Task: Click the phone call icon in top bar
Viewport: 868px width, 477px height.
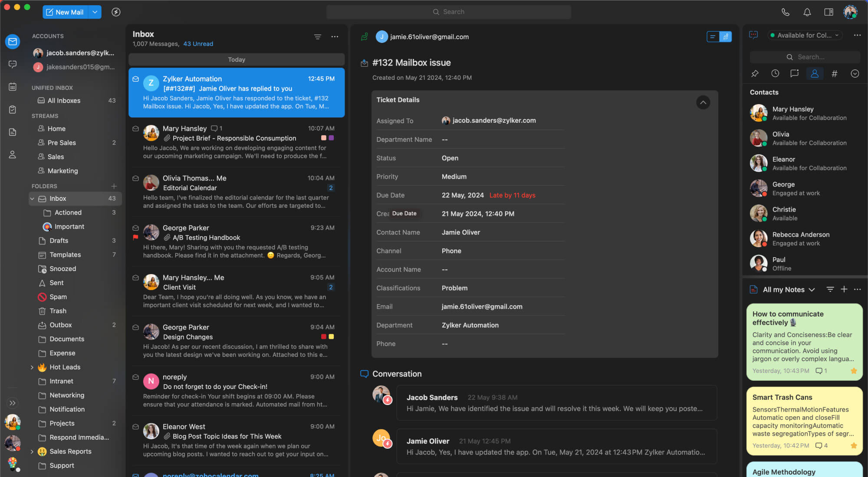Action: coord(785,12)
